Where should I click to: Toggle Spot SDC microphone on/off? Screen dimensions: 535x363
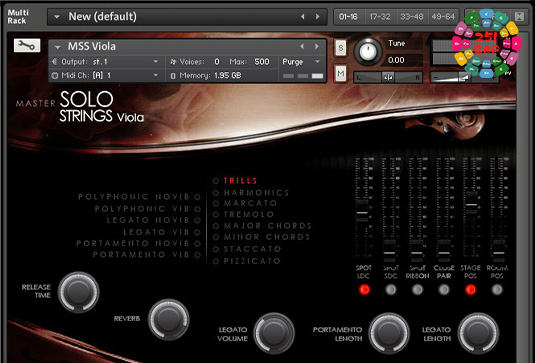391,290
